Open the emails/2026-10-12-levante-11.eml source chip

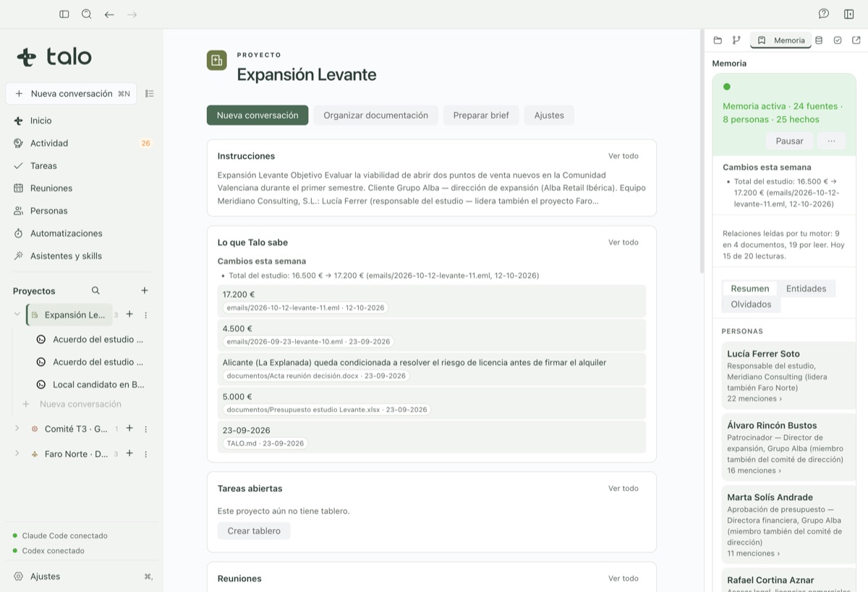point(305,308)
